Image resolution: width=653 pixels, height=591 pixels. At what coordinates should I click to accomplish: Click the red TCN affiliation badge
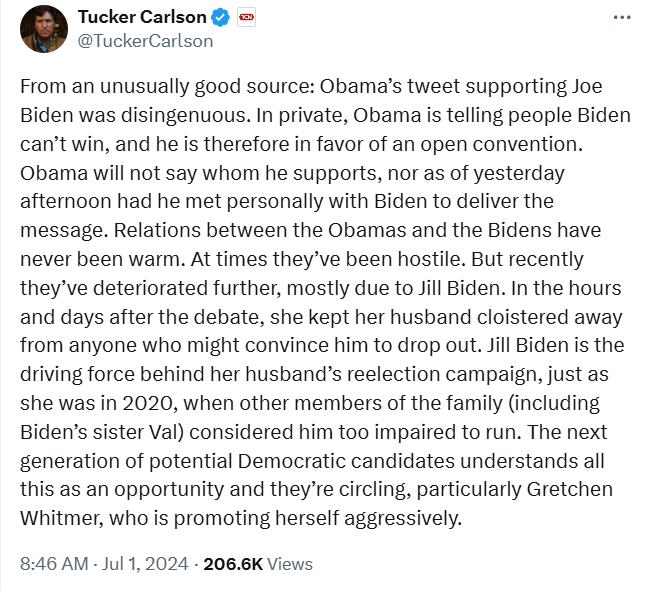coord(247,19)
